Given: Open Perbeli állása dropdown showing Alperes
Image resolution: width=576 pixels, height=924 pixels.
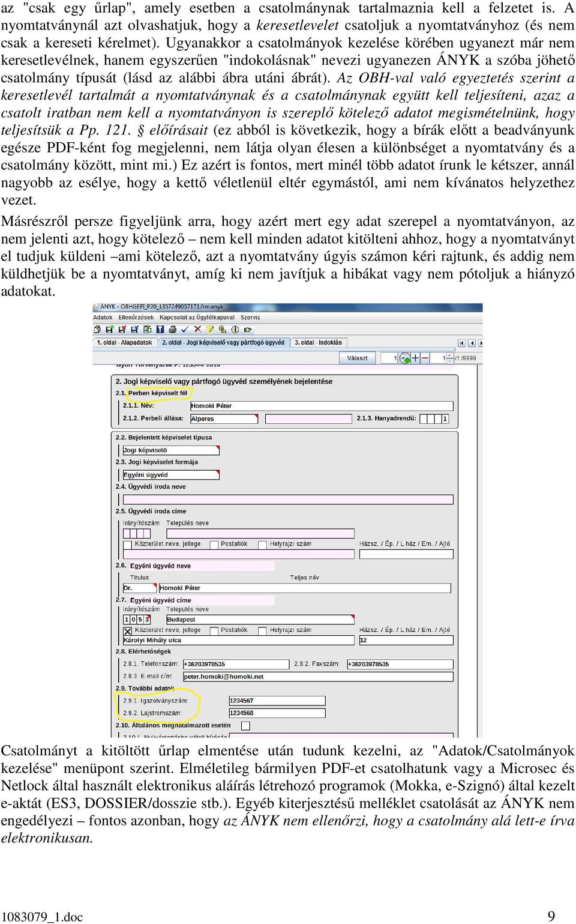Looking at the screenshot, I should (x=224, y=419).
